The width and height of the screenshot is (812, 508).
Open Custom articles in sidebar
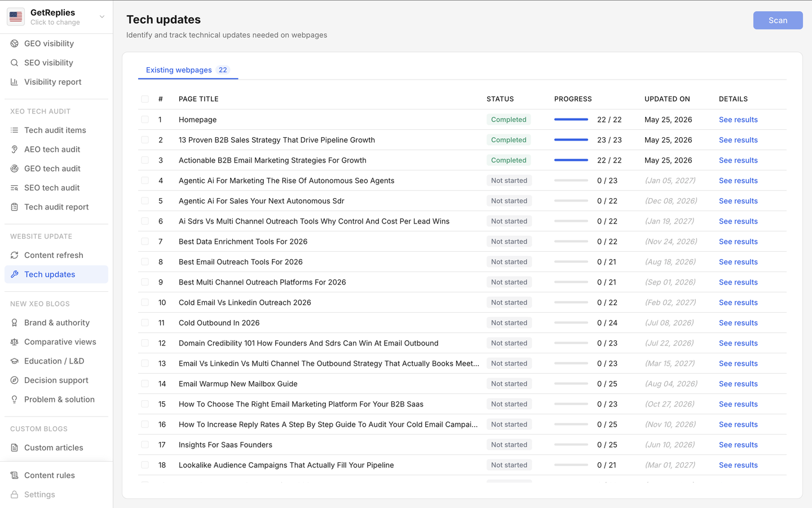[x=56, y=448]
